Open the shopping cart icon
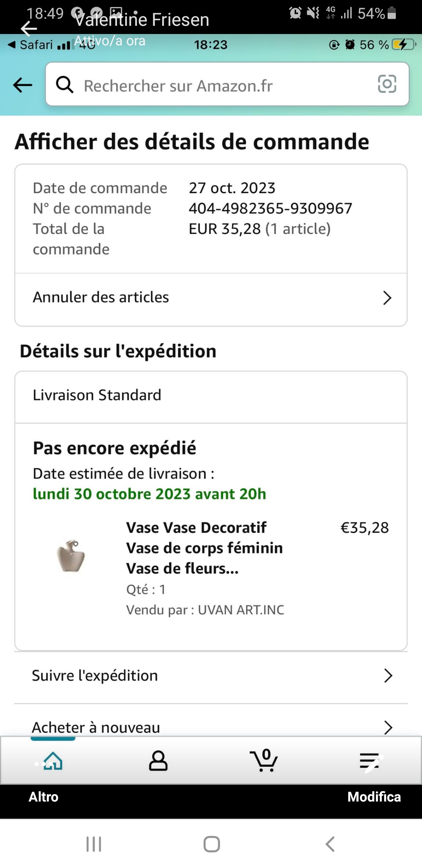The height and width of the screenshot is (868, 422). click(264, 761)
